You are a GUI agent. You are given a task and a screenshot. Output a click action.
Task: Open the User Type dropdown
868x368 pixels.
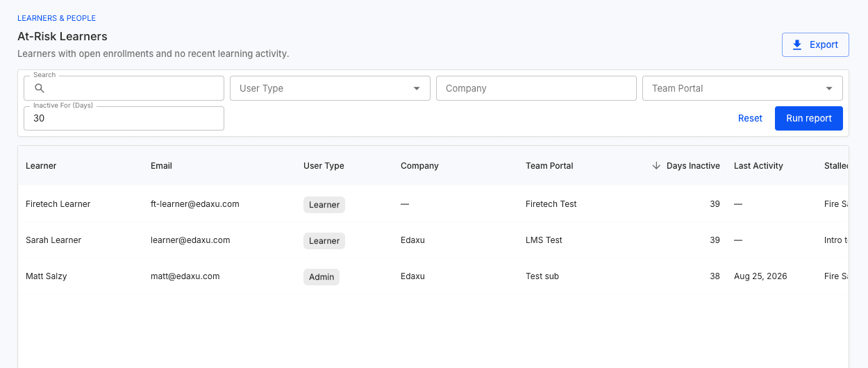(330, 88)
